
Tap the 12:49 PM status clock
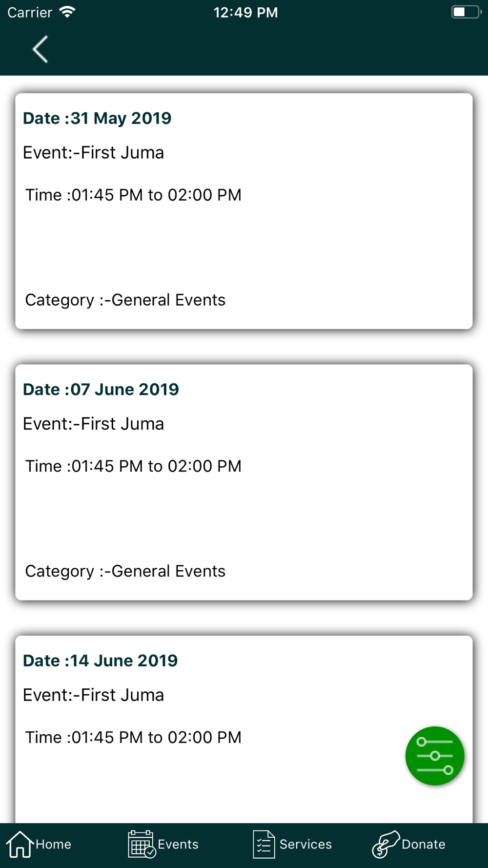coord(245,12)
